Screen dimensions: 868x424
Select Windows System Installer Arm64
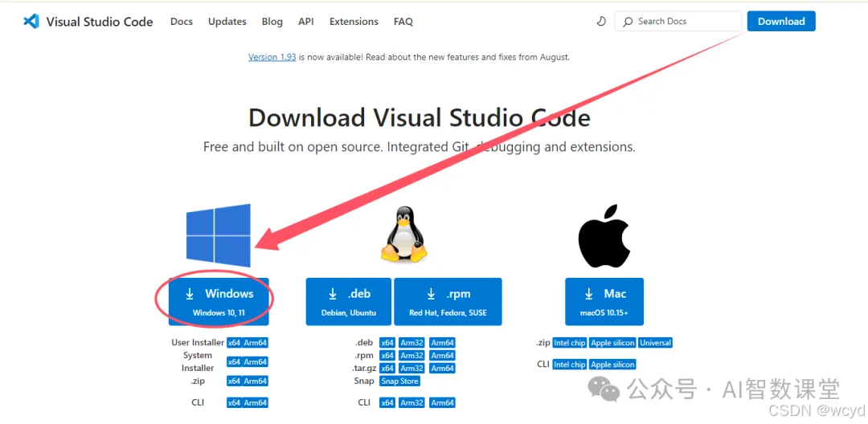[x=256, y=361]
